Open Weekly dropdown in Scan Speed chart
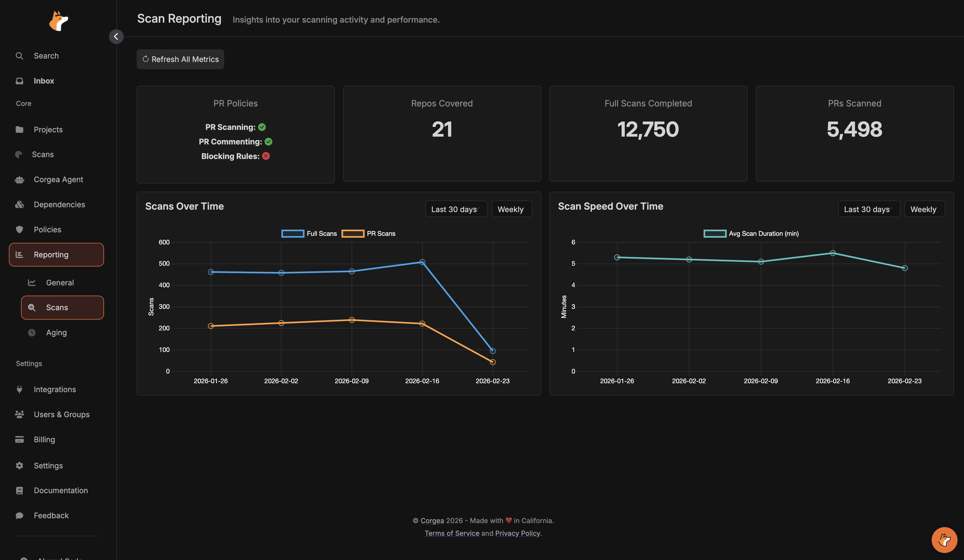 [924, 209]
